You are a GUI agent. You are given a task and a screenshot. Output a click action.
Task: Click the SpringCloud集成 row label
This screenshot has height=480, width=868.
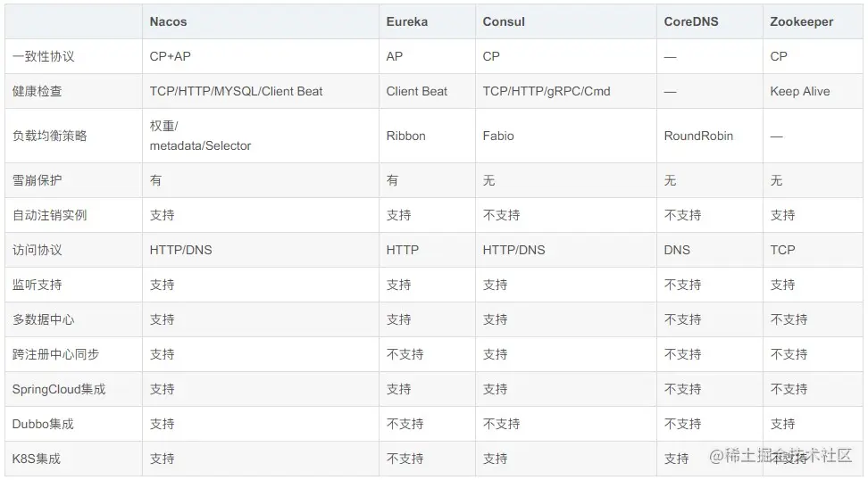58,389
